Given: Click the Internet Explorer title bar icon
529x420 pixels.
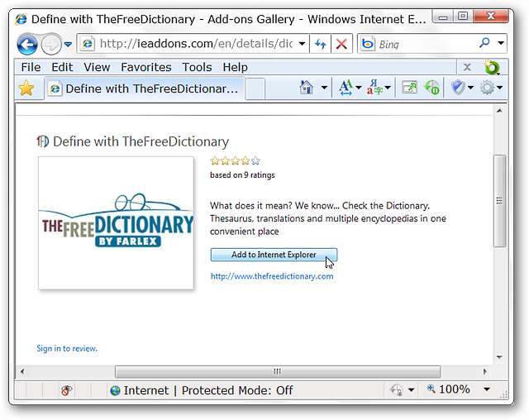Looking at the screenshot, I should pos(21,19).
